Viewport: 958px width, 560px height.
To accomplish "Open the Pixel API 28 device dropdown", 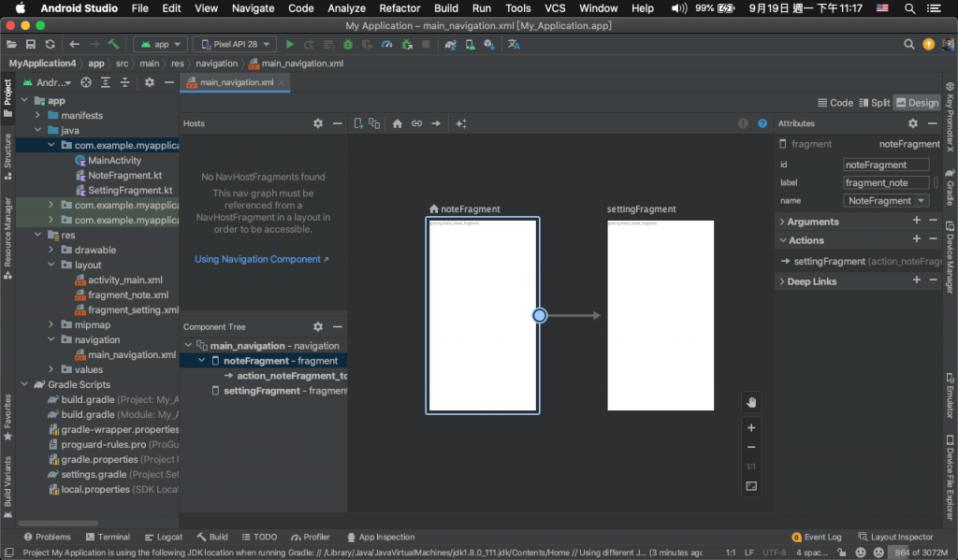I will click(x=234, y=44).
